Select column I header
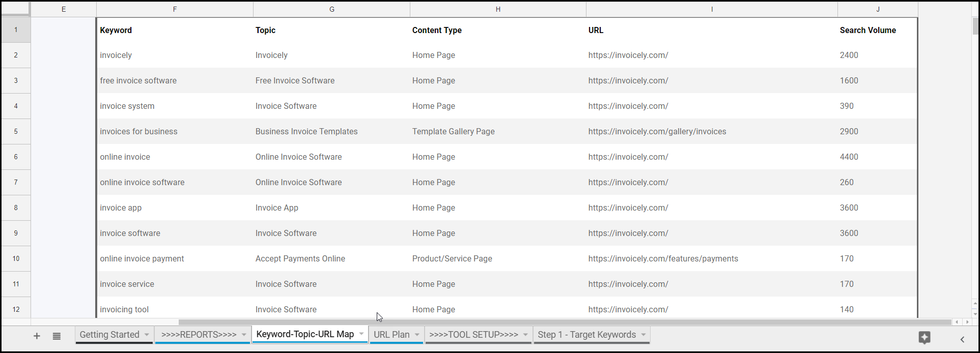Screen dimensions: 980x353 click(712, 9)
